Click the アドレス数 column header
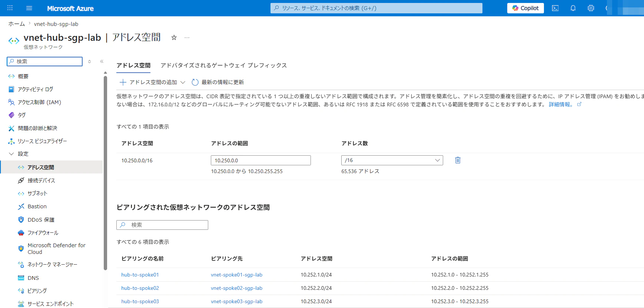The width and height of the screenshot is (644, 308). (x=355, y=143)
